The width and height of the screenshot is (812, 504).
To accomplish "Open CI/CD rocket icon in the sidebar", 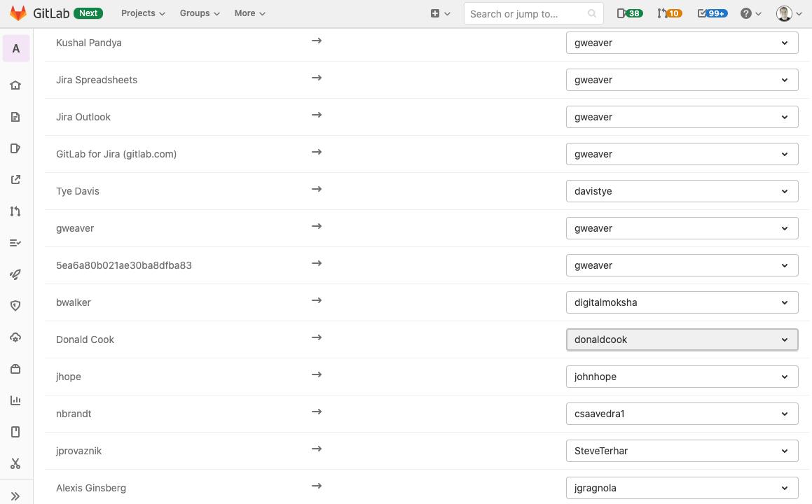I will (x=15, y=274).
